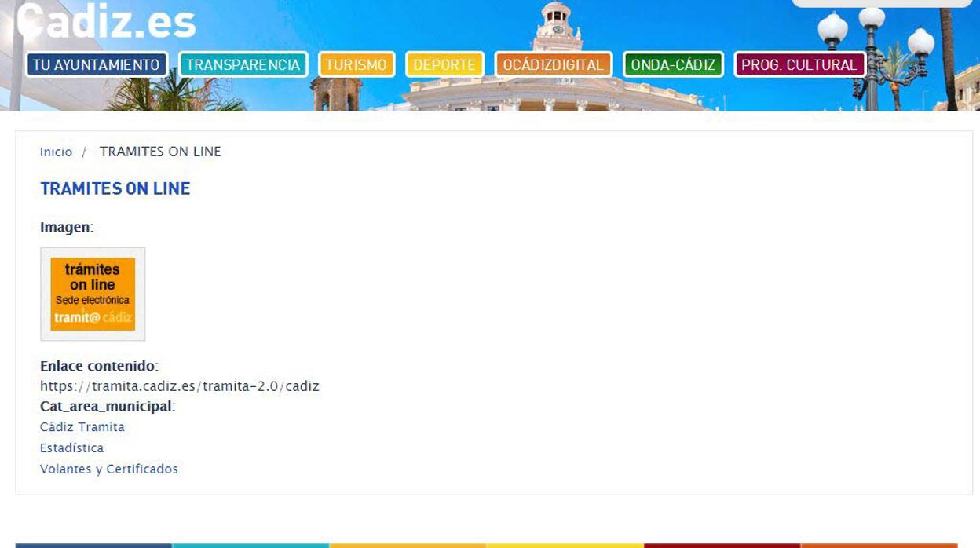The width and height of the screenshot is (980, 548).
Task: Follow the Estadística link
Action: click(71, 448)
